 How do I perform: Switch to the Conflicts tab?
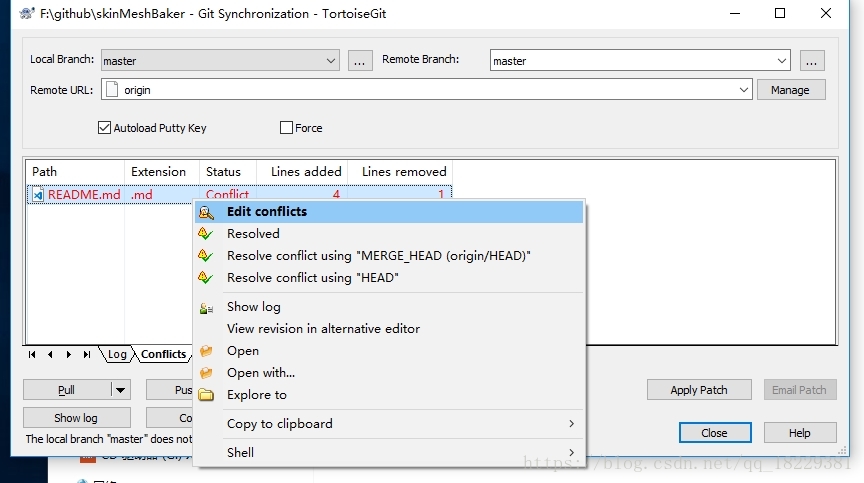[163, 354]
